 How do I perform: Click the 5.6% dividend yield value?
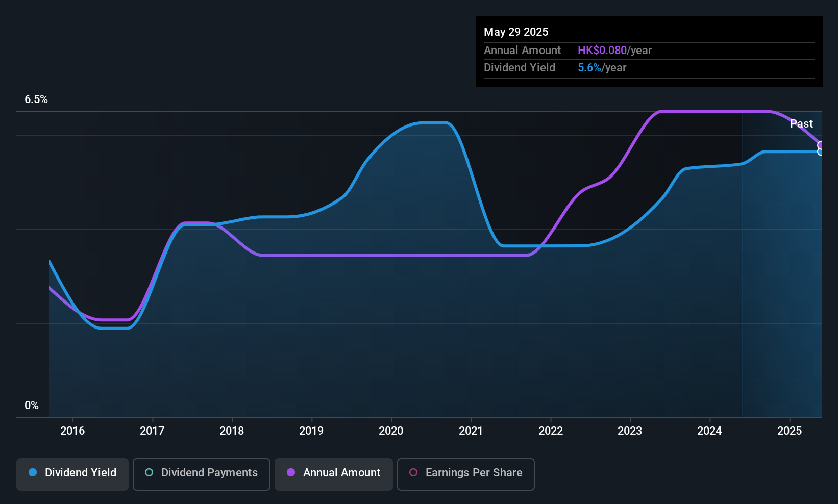pyautogui.click(x=589, y=68)
